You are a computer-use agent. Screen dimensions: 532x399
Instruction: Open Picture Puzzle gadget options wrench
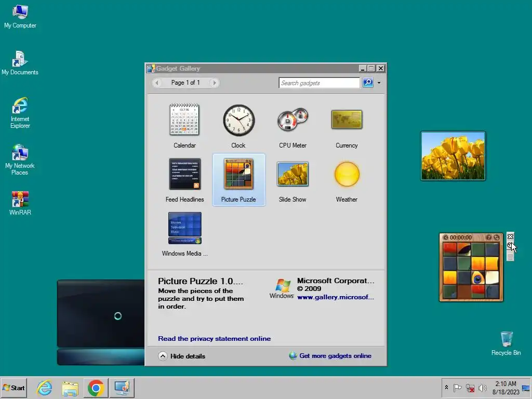pyautogui.click(x=510, y=245)
